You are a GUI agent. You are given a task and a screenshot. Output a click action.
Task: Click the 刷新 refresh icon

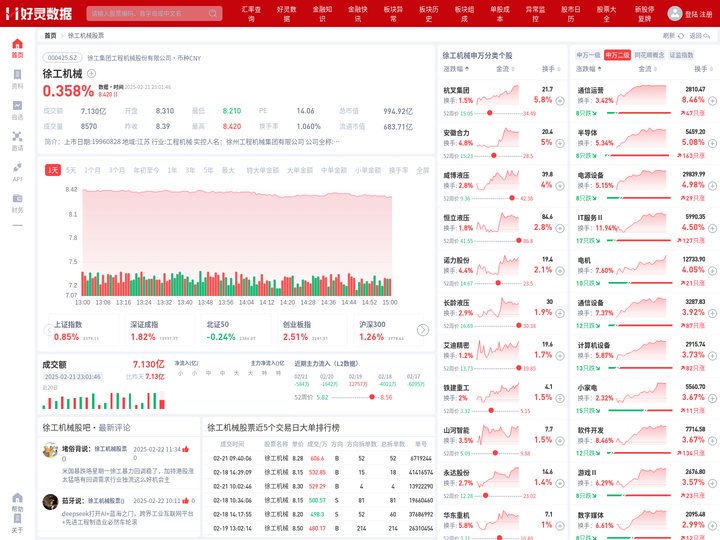click(681, 36)
